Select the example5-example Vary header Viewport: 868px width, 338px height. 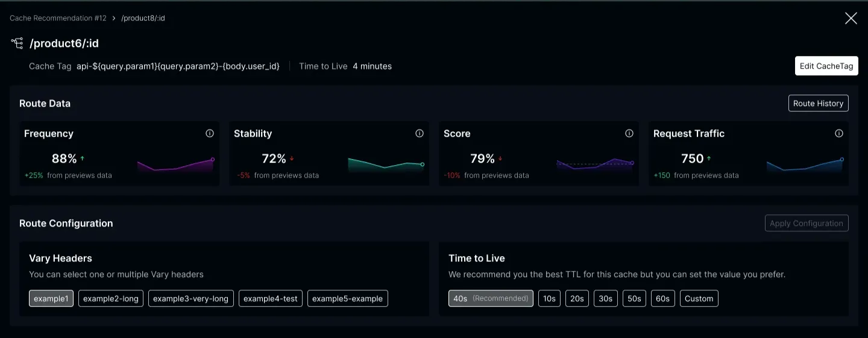(347, 298)
